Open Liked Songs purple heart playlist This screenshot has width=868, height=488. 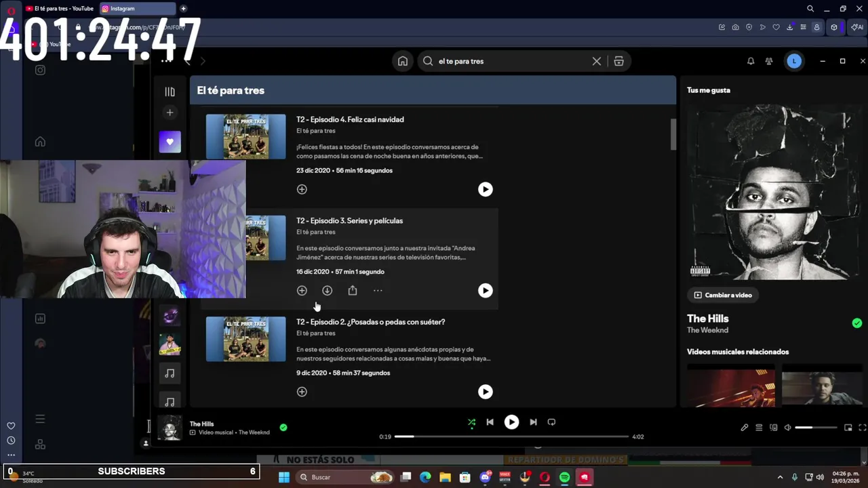point(170,142)
